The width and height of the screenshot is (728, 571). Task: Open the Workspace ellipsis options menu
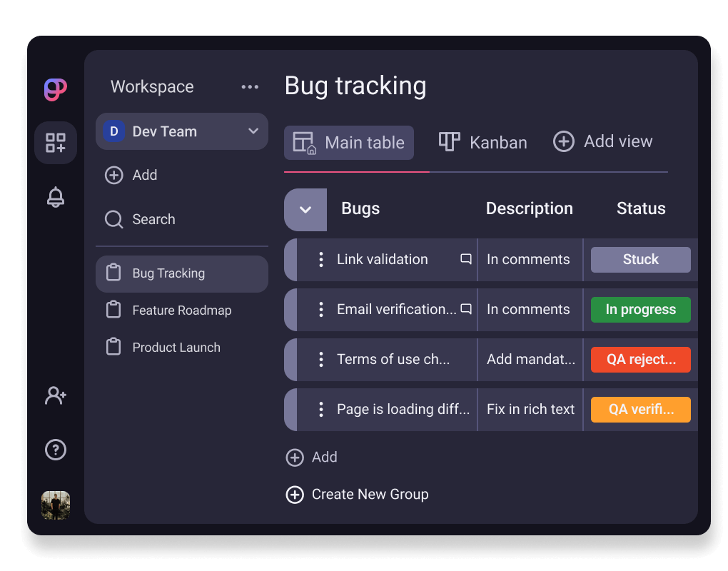tap(250, 86)
